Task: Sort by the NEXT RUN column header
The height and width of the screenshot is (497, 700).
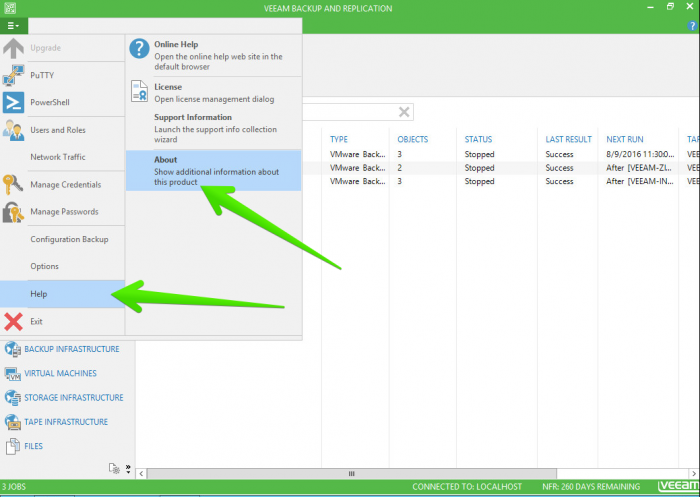Action: (x=625, y=139)
